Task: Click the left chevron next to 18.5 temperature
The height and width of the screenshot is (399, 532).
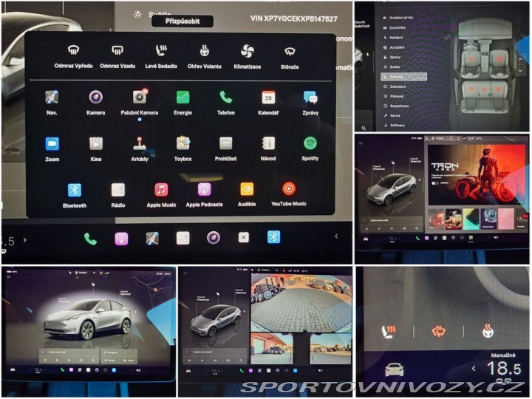Action: pyautogui.click(x=474, y=369)
